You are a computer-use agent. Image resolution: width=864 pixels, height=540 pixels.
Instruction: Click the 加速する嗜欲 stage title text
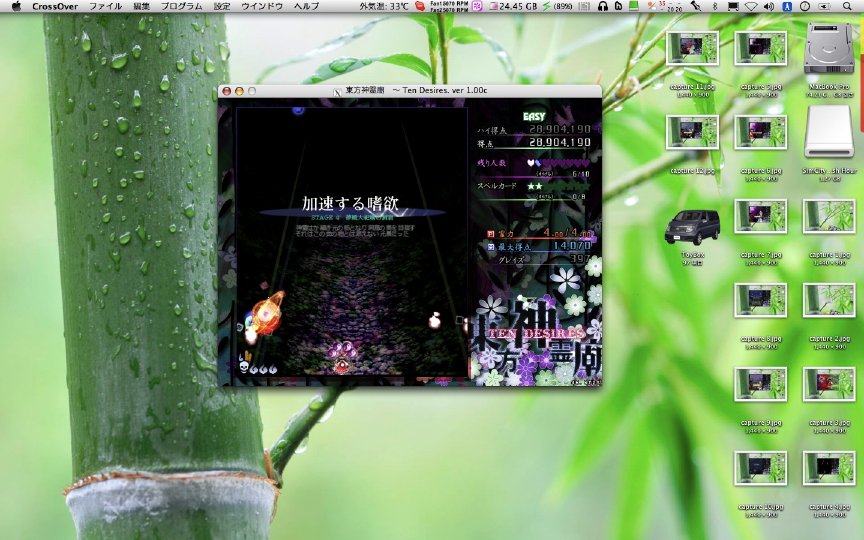pyautogui.click(x=350, y=203)
